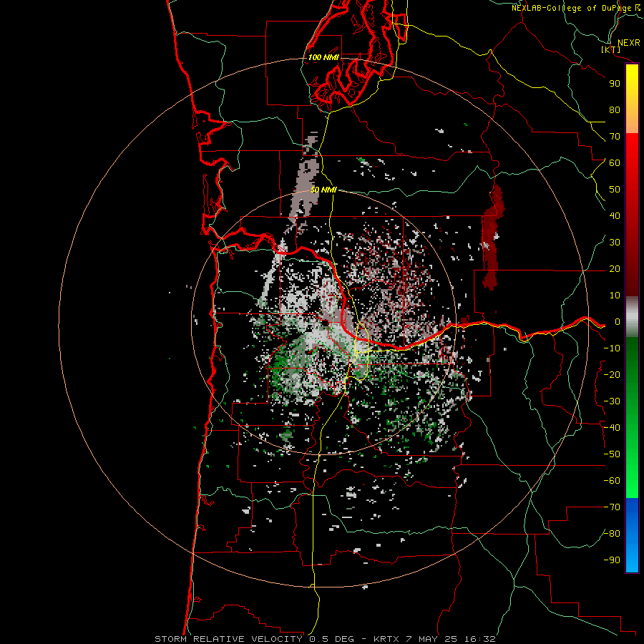This screenshot has width=644, height=644.
Task: Click the -80 value on velocity scale
Action: click(612, 534)
